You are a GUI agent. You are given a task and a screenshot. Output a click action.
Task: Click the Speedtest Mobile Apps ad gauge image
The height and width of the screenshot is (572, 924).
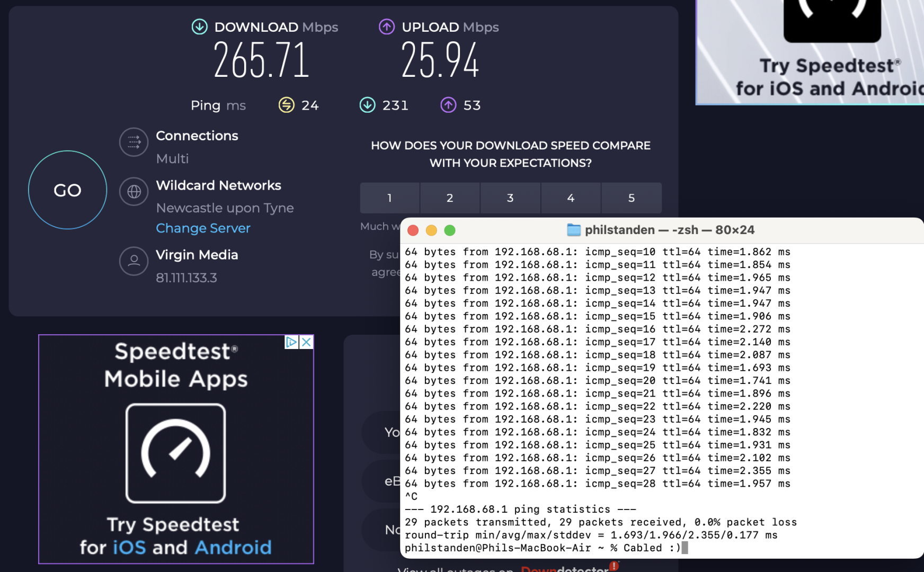(175, 453)
